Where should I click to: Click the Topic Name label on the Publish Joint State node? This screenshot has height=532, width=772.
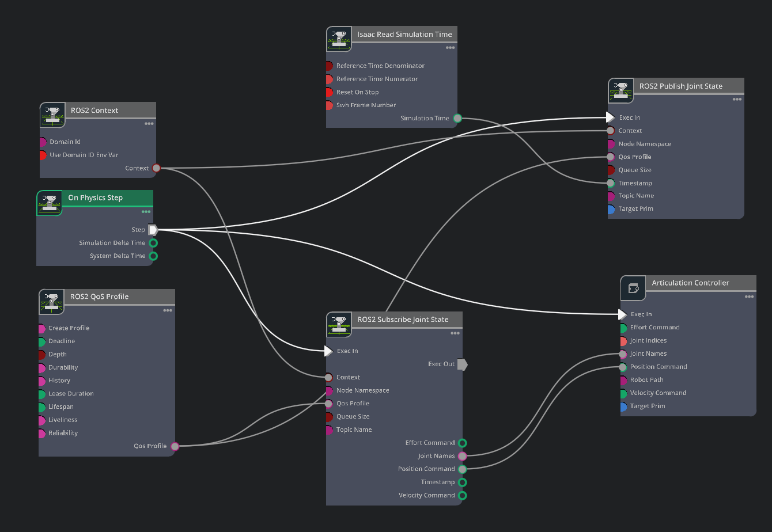[636, 196]
